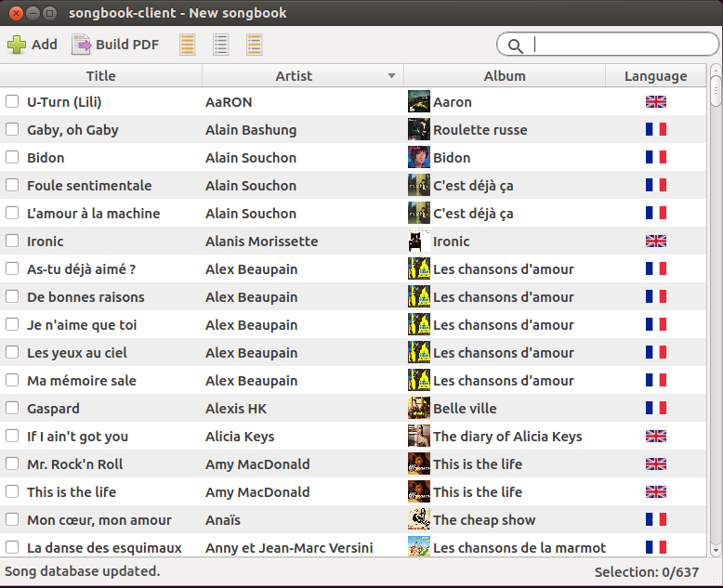723x588 pixels.
Task: Click the artist name AaRON
Action: click(x=229, y=102)
